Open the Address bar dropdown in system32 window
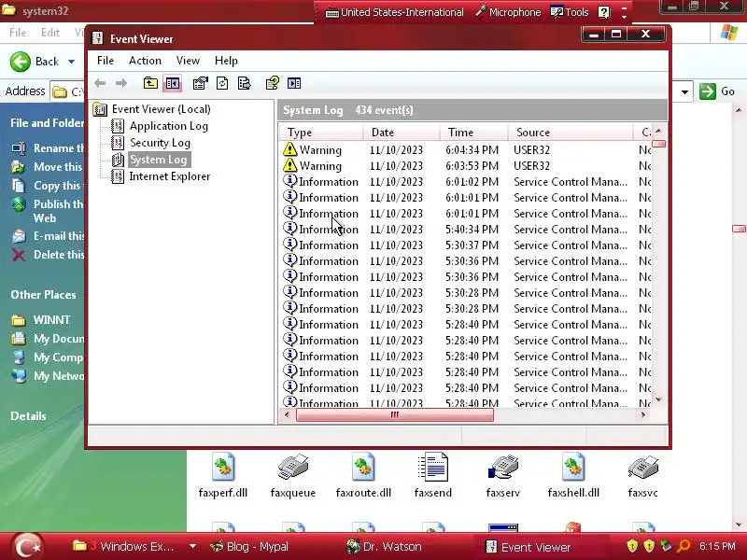The height and width of the screenshot is (560, 747). point(684,91)
